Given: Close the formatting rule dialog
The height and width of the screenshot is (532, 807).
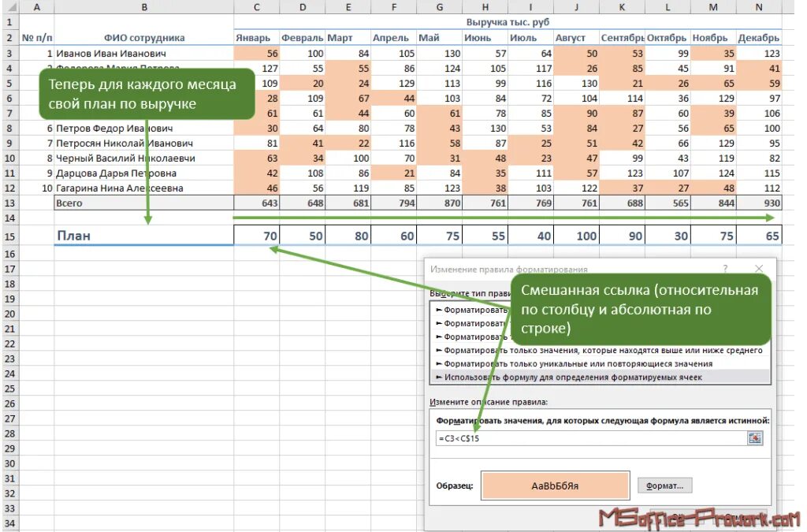Looking at the screenshot, I should 759,269.
